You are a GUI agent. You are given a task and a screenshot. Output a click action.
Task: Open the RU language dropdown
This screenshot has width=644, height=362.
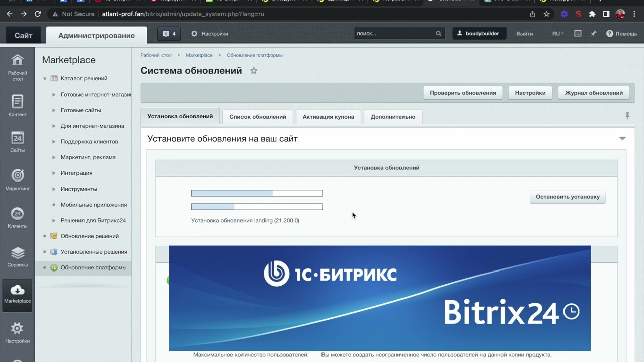click(558, 34)
